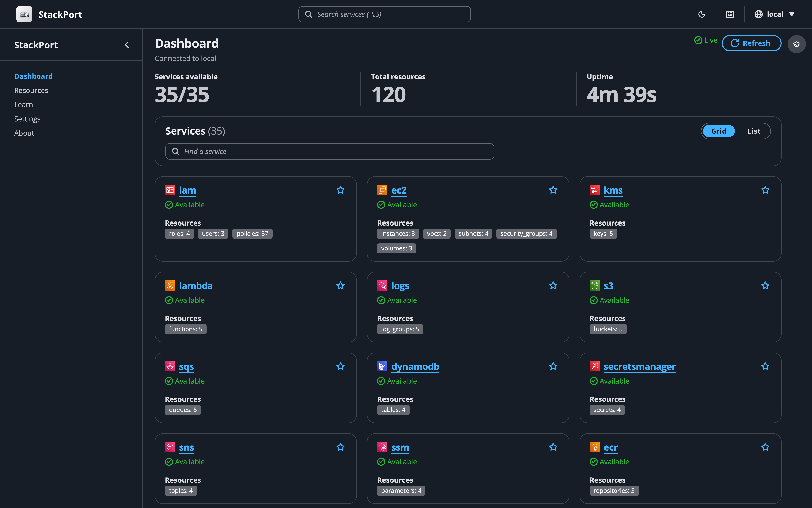Click the Find a service field
This screenshot has width=812, height=508.
point(330,152)
